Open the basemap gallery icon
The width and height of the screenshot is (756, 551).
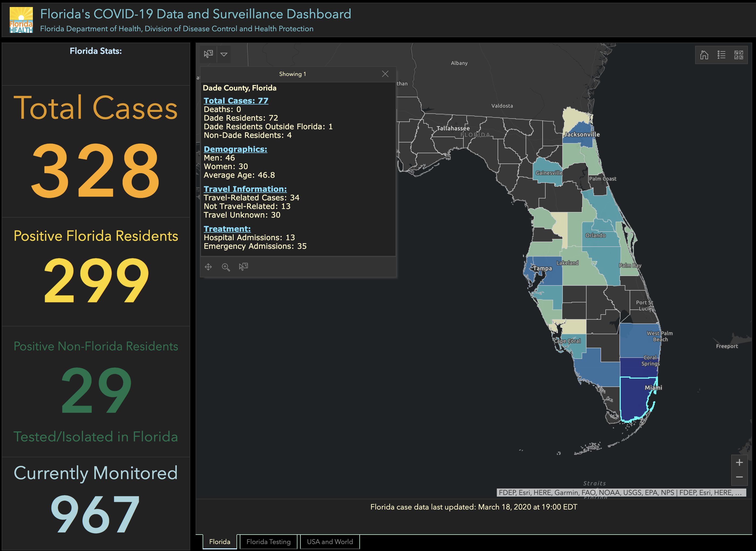tap(739, 55)
